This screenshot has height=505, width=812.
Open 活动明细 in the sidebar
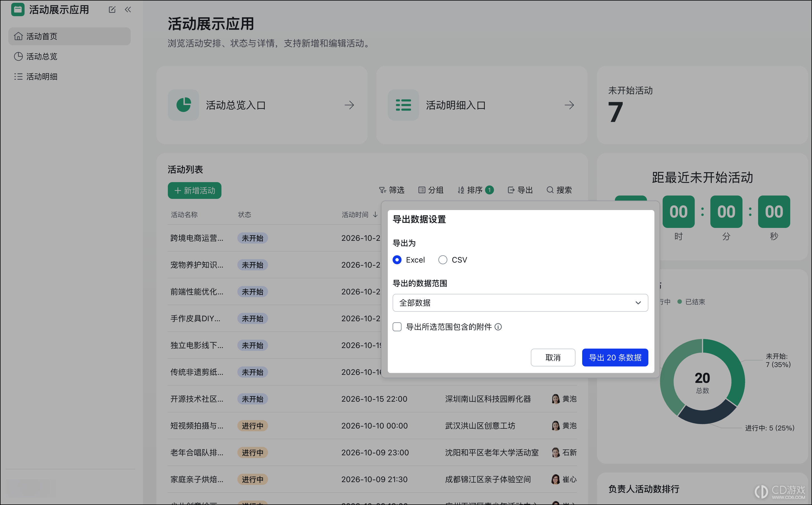pos(70,77)
